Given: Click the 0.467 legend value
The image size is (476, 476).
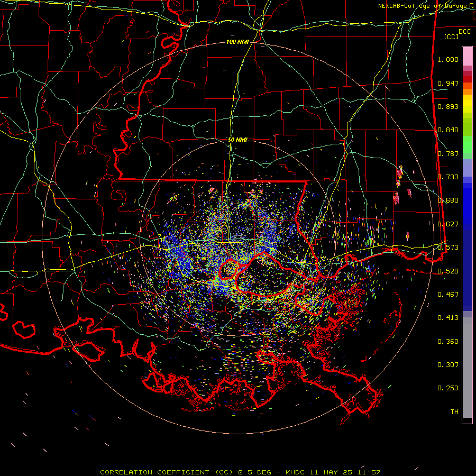Looking at the screenshot, I should [x=448, y=295].
